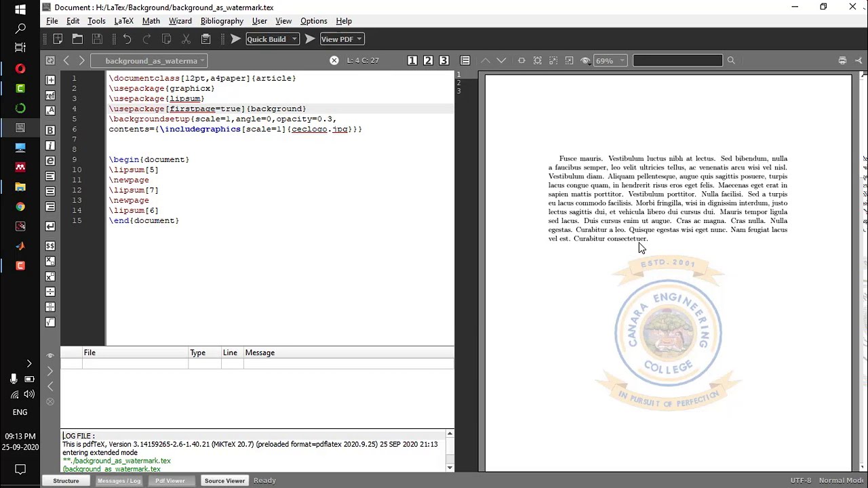Open File Explorer from the taskbar
This screenshot has height=488, width=868.
point(20,186)
